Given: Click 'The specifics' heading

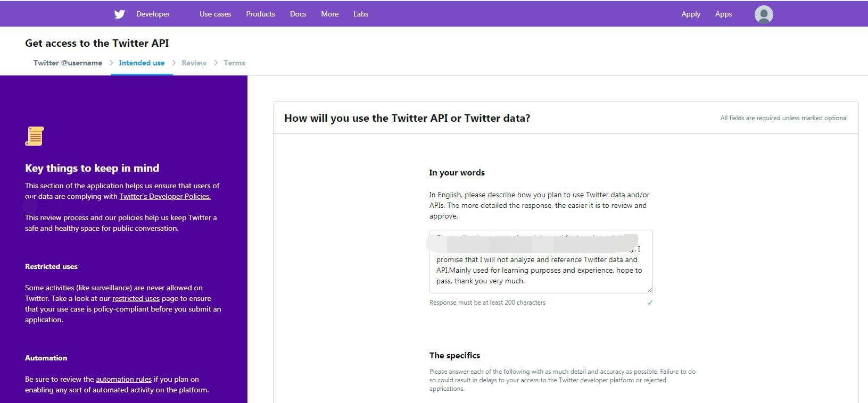Looking at the screenshot, I should [x=454, y=356].
